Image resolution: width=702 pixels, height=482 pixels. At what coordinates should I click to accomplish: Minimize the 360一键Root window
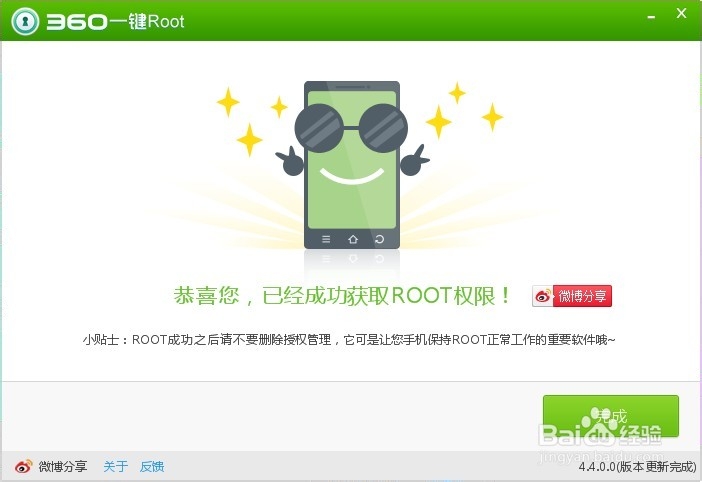tap(651, 17)
